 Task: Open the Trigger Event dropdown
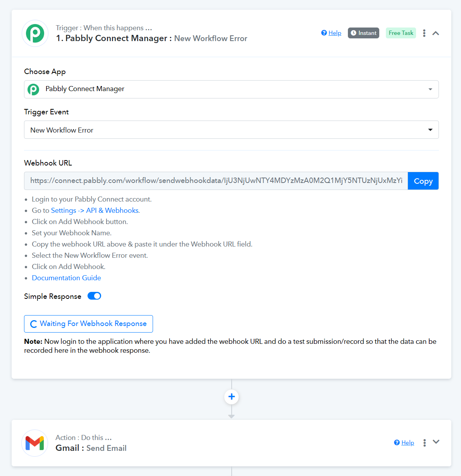click(231, 130)
